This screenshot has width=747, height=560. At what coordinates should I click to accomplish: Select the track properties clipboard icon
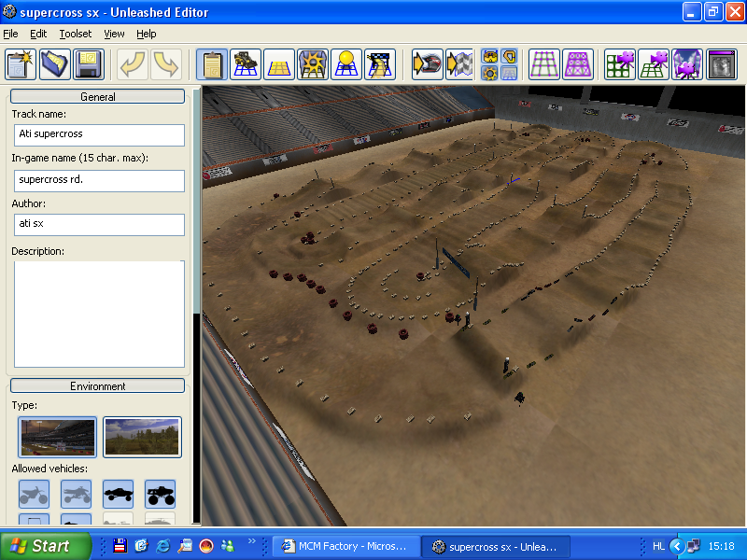(x=212, y=64)
